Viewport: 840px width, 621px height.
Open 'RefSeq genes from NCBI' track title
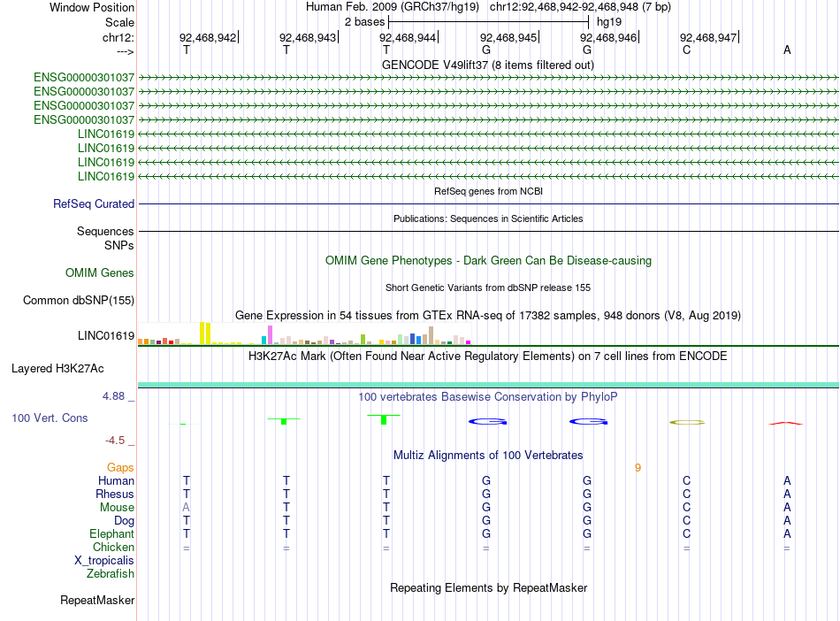click(x=488, y=191)
